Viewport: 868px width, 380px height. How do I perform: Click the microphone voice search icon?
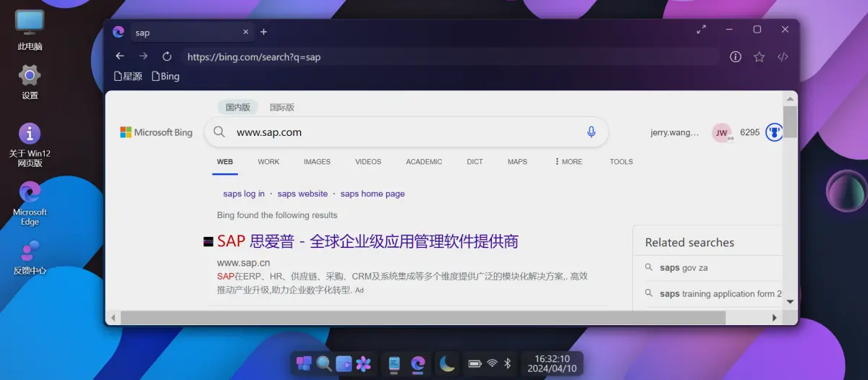pos(591,132)
